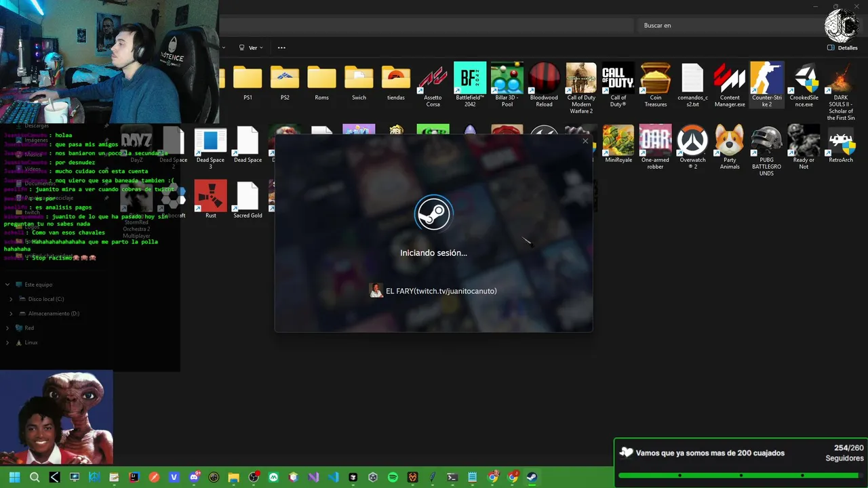Image resolution: width=868 pixels, height=488 pixels.
Task: Open CrookedSilence.exe shortcut
Action: 804,85
